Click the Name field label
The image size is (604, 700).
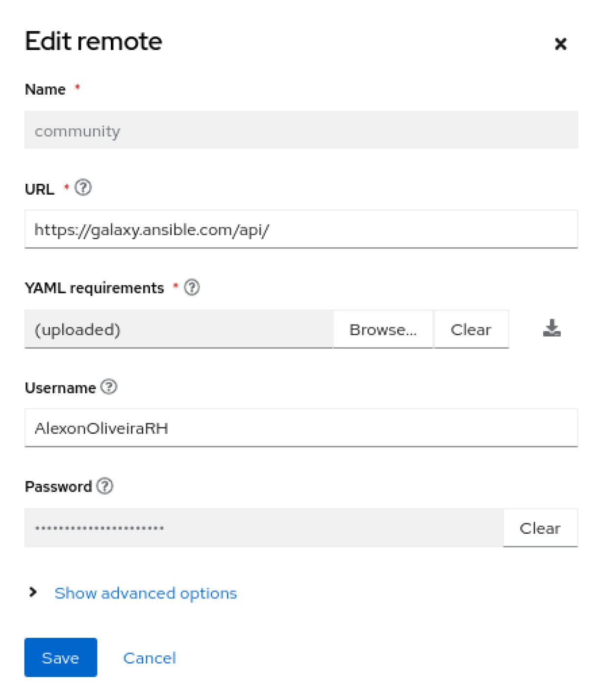click(x=45, y=90)
